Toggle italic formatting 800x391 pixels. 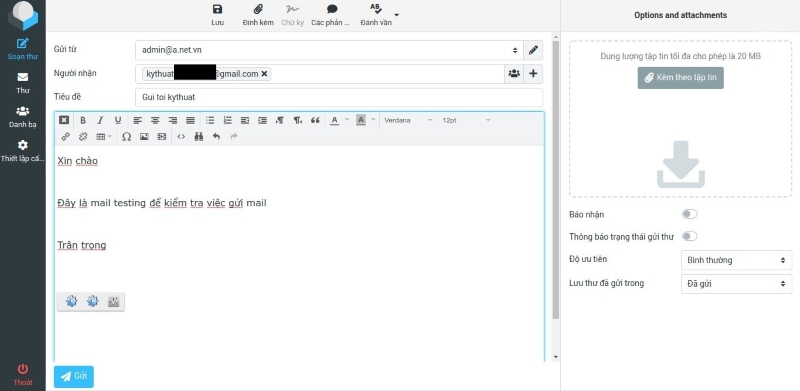[x=100, y=120]
